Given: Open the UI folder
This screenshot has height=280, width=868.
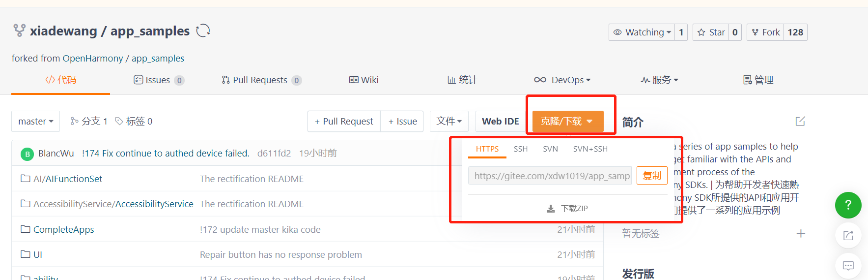Looking at the screenshot, I should [38, 255].
